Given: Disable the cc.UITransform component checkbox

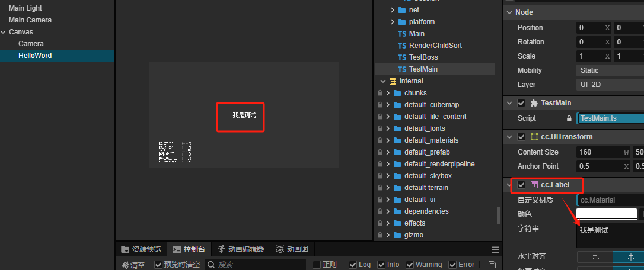Looking at the screenshot, I should coord(521,137).
